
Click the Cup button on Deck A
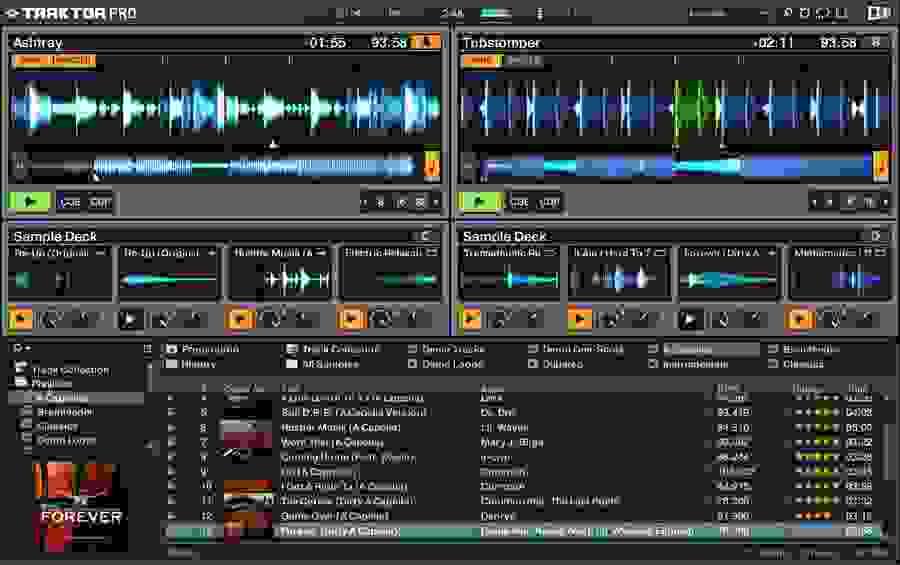[x=100, y=202]
